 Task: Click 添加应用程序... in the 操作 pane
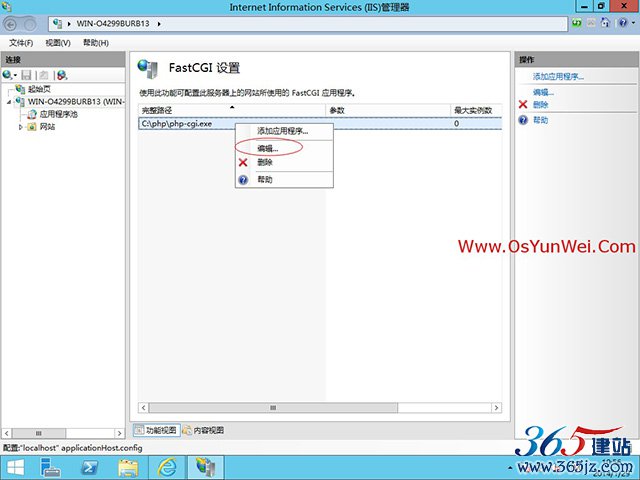click(x=558, y=76)
